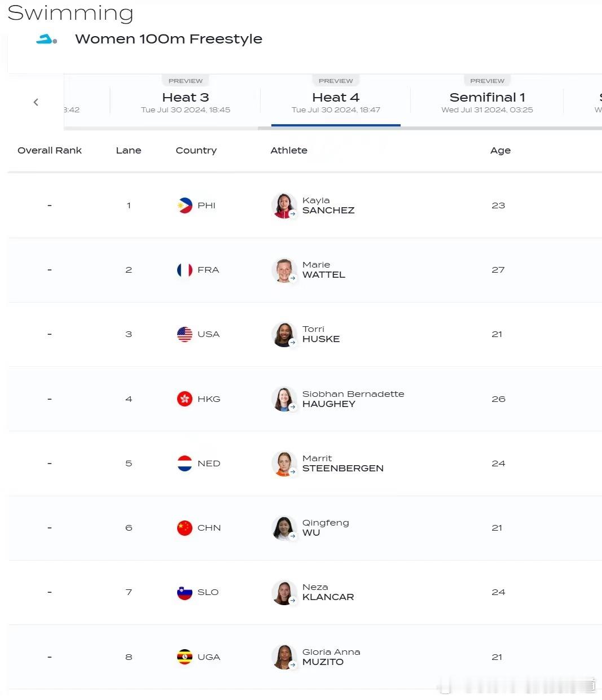The width and height of the screenshot is (602, 700).
Task: Click the Netherlands flag icon
Action: 184,463
